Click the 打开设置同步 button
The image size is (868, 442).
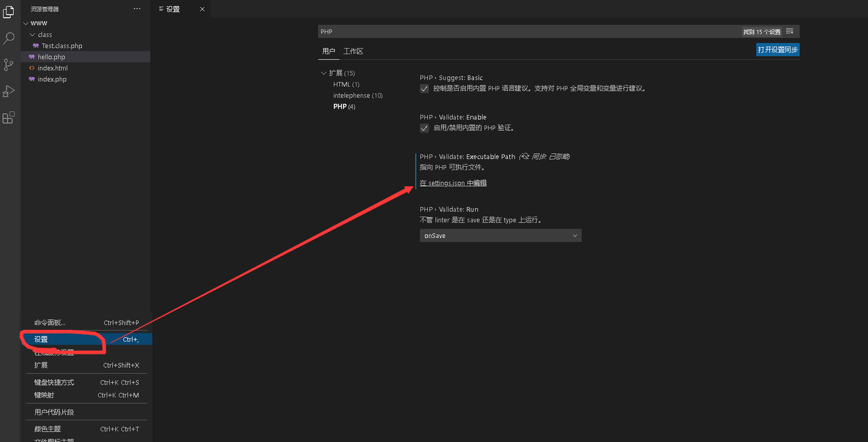777,49
